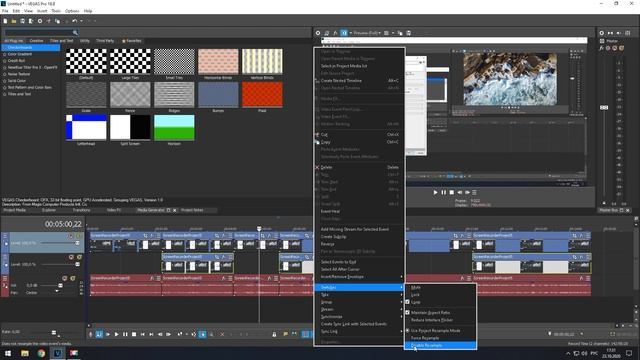Adjust the Master bus volume fader
Screen dimensions: 640x360
click(x=604, y=107)
